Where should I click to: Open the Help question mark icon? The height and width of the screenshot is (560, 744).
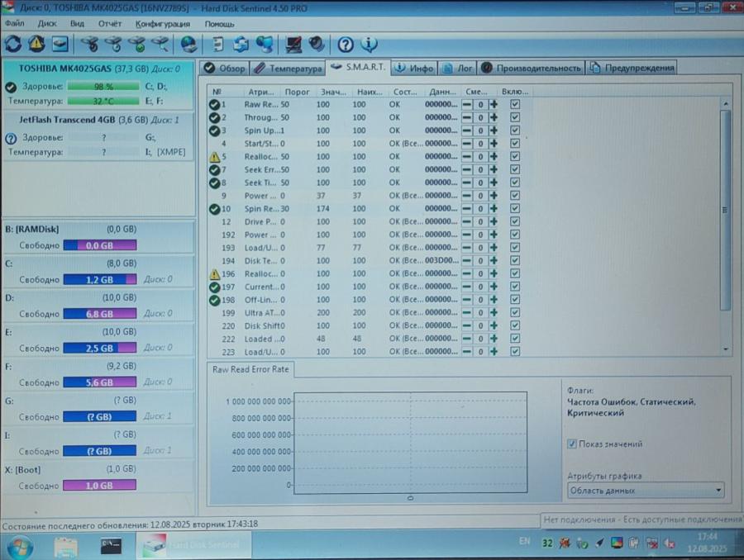[x=346, y=45]
